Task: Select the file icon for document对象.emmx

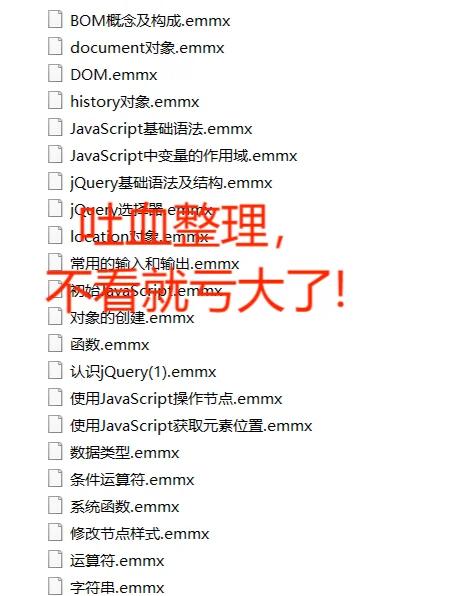Action: [x=55, y=46]
